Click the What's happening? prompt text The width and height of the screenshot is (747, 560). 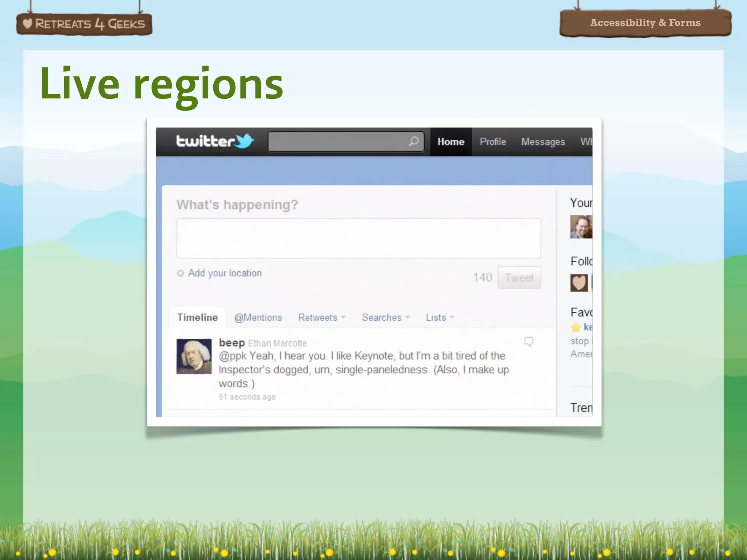[237, 205]
